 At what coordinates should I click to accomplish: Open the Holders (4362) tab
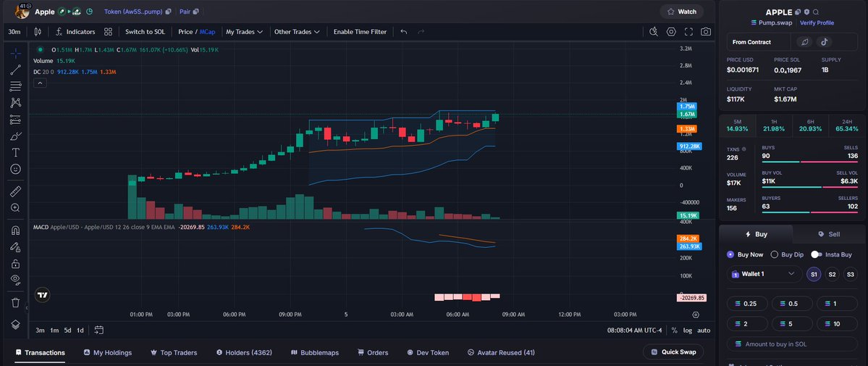pos(244,353)
